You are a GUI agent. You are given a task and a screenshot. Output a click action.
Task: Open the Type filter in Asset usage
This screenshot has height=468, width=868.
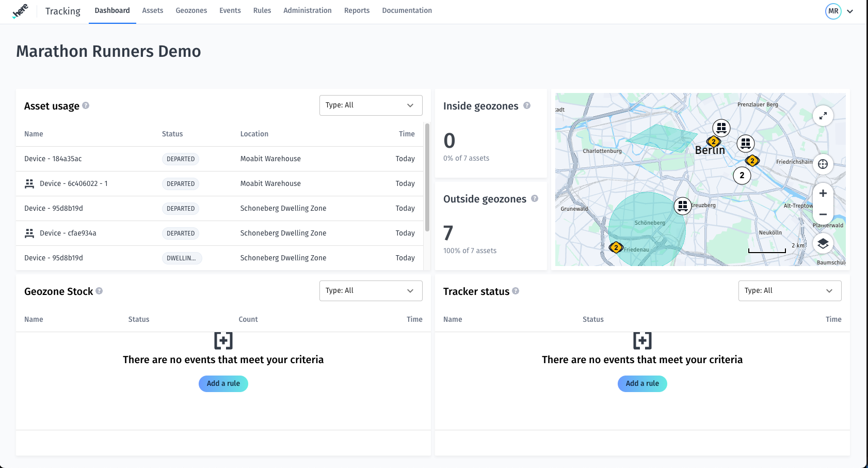[x=371, y=105]
